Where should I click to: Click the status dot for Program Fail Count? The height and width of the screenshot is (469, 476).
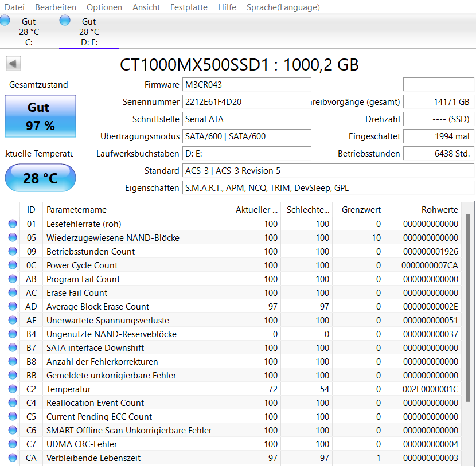point(13,279)
